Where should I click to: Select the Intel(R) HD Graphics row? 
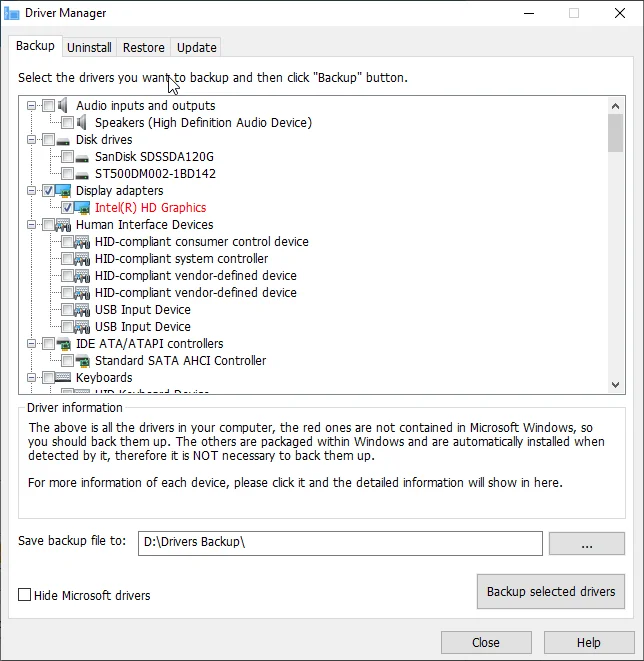[150, 207]
